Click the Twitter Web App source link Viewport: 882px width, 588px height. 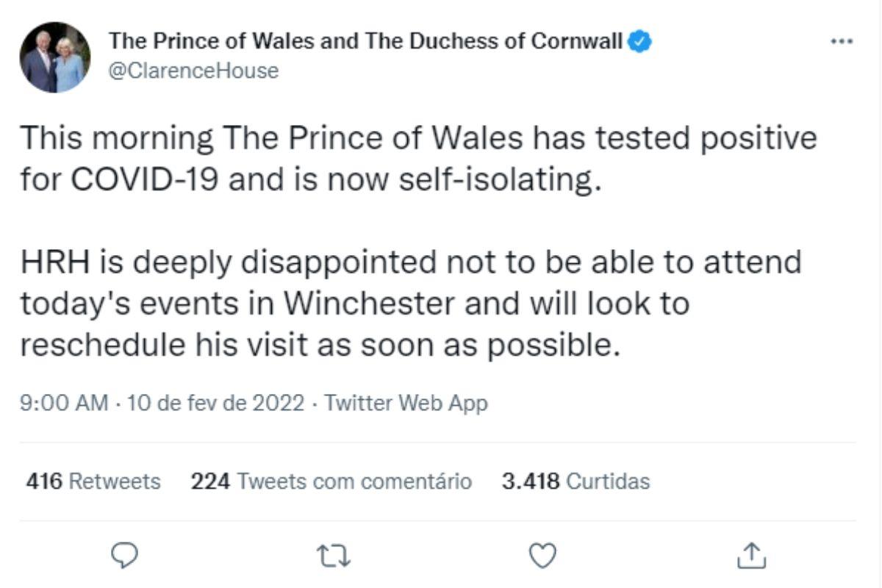point(406,403)
